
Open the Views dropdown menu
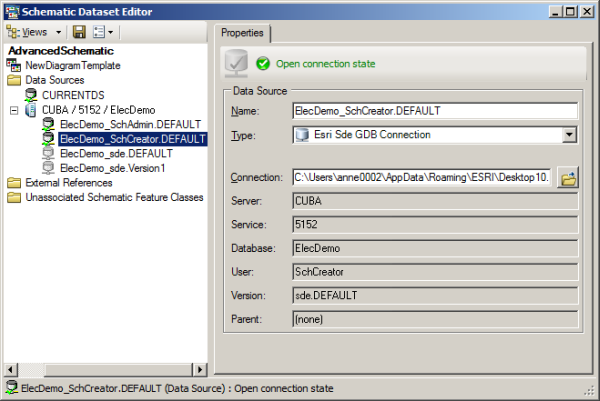point(34,32)
